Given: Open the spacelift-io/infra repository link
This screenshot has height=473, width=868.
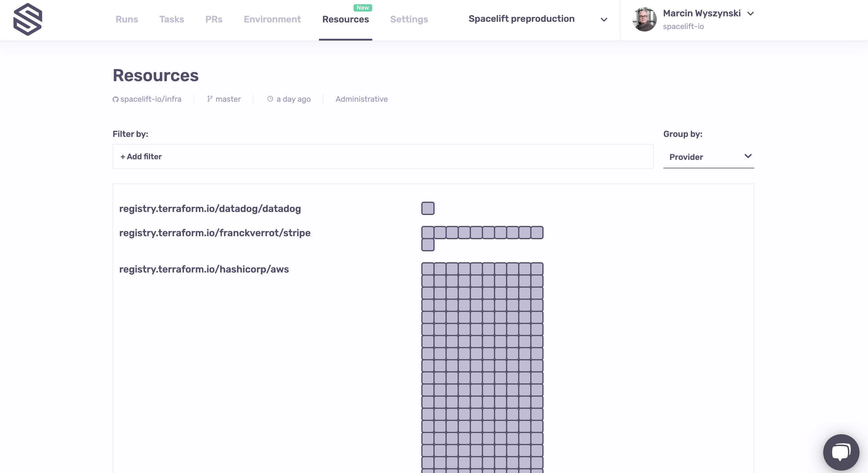Looking at the screenshot, I should pos(151,99).
